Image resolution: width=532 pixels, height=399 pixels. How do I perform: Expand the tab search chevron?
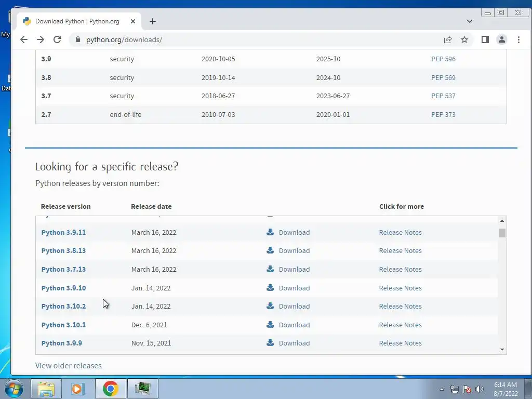pos(470,21)
